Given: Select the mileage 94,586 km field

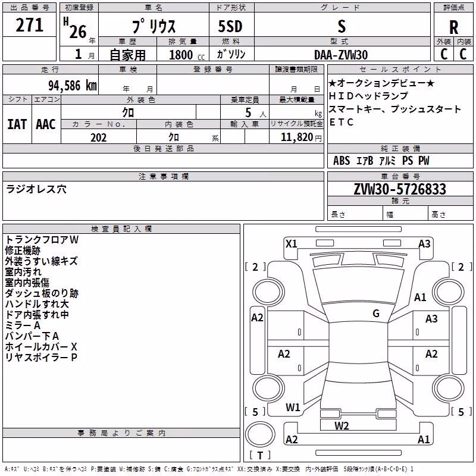Looking at the screenshot, I should pos(51,85).
